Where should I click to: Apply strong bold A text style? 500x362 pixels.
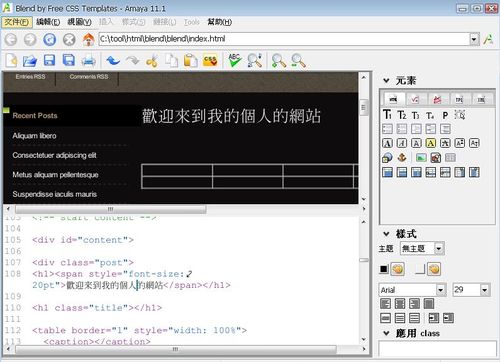pos(387,143)
